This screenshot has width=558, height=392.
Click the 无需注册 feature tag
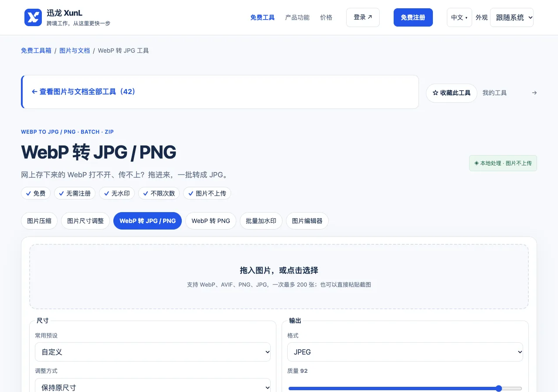[75, 193]
